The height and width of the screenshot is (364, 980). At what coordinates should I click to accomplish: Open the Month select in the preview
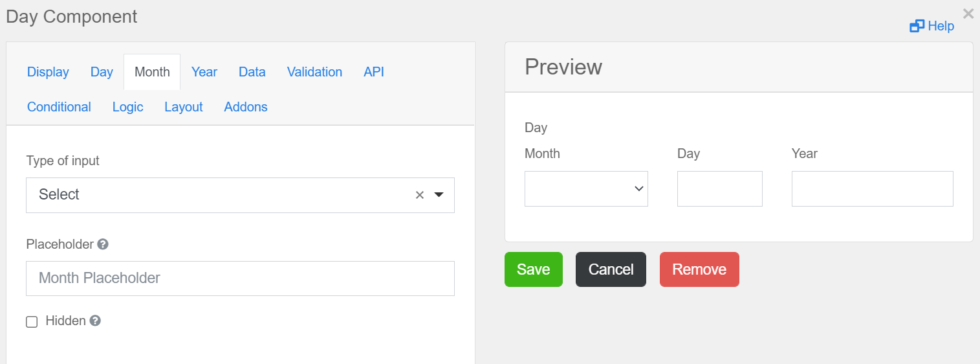(586, 188)
